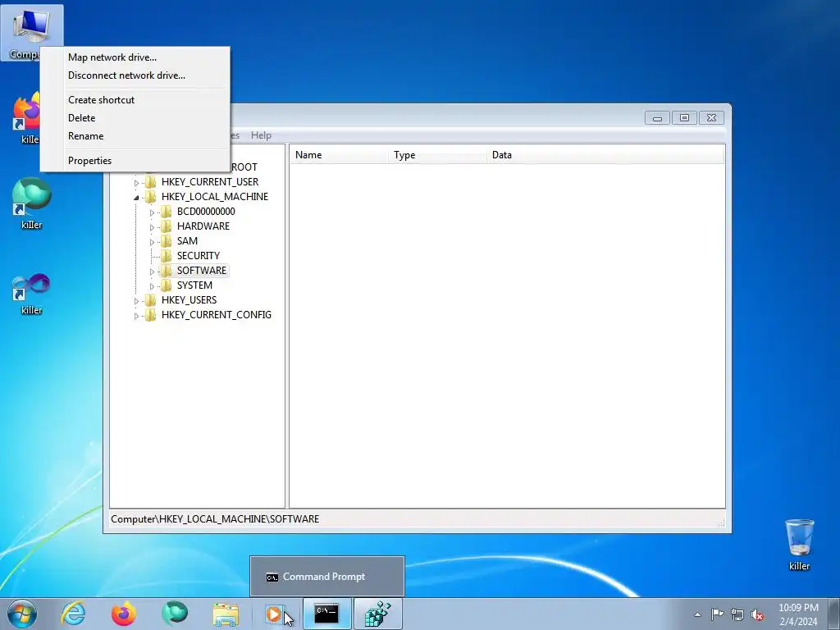Expand the HKEY_CURRENT_CONFIG tree node
The image size is (840, 630).
pyautogui.click(x=136, y=316)
